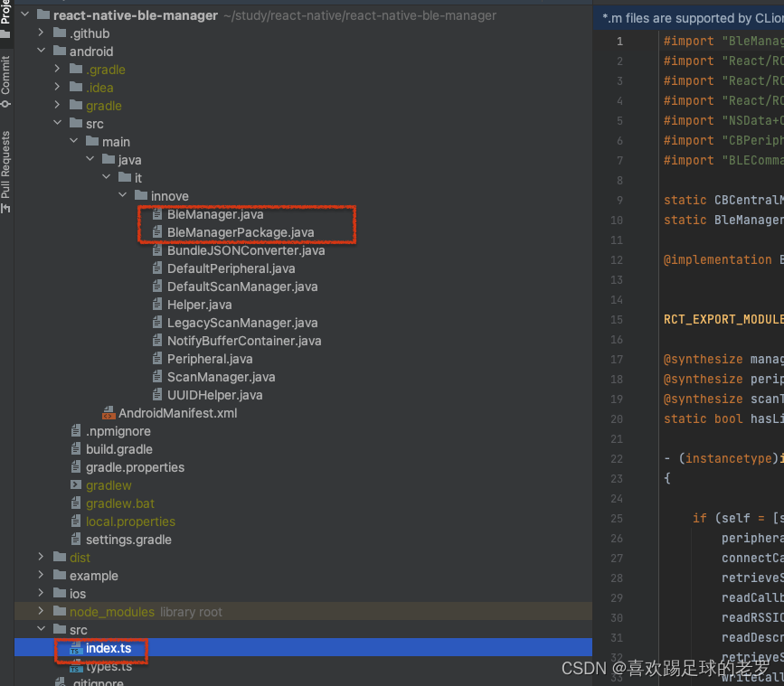Click the ios folder icon
This screenshot has width=784, height=686.
pos(60,593)
